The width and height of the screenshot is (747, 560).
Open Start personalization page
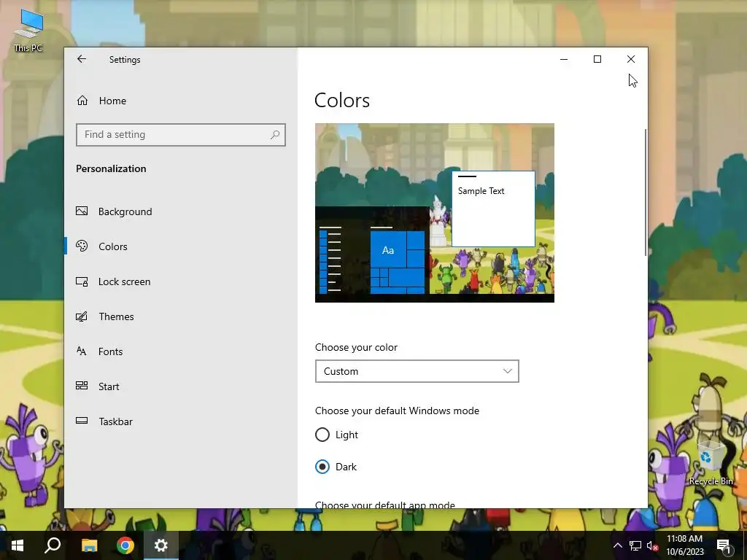click(181, 386)
